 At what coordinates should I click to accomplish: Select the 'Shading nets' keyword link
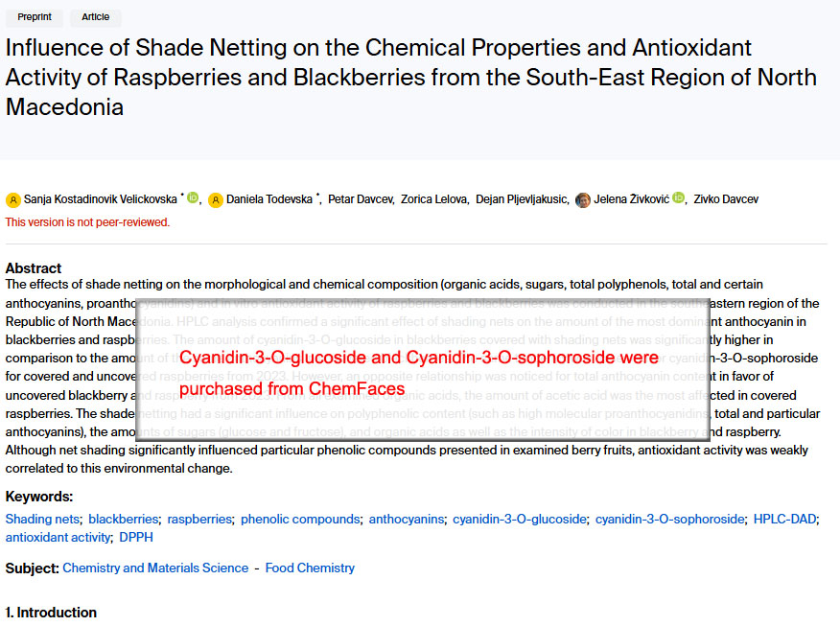click(42, 519)
